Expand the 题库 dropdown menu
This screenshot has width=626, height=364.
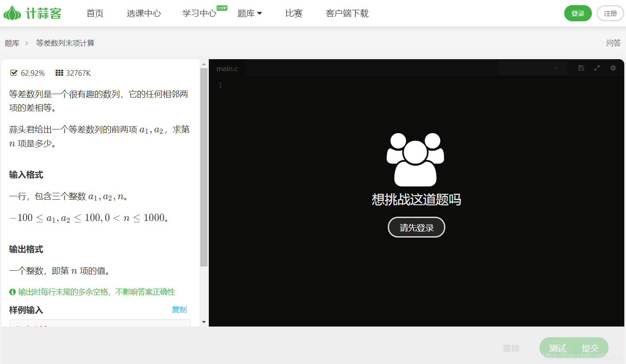[x=250, y=14]
